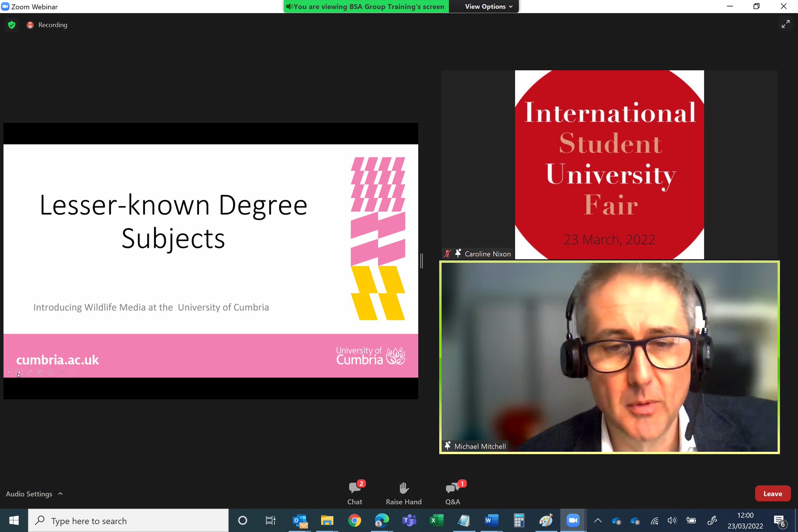Image resolution: width=798 pixels, height=532 pixels.
Task: Click the red Leave button
Action: pos(772,494)
